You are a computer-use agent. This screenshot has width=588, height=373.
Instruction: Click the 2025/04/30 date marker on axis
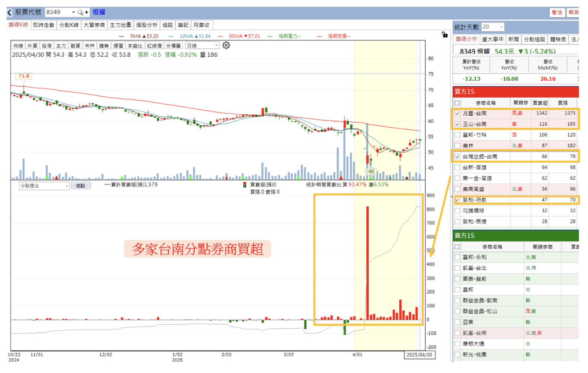(x=419, y=355)
